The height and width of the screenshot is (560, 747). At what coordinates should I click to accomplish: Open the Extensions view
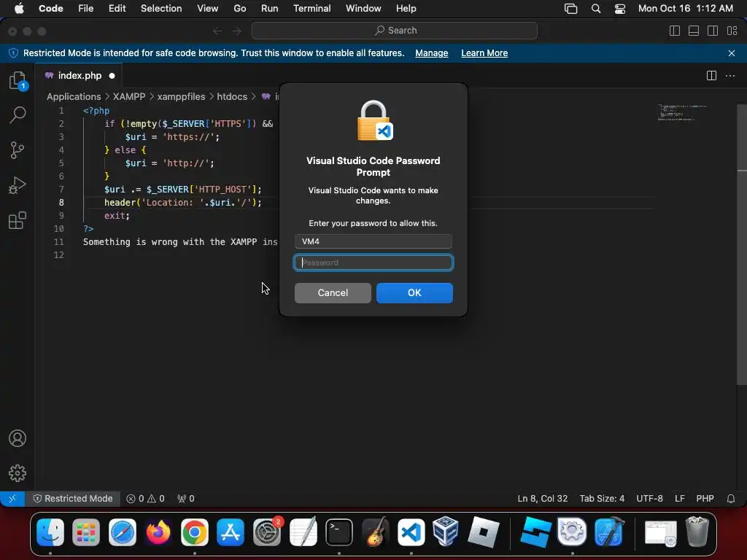pyautogui.click(x=18, y=220)
